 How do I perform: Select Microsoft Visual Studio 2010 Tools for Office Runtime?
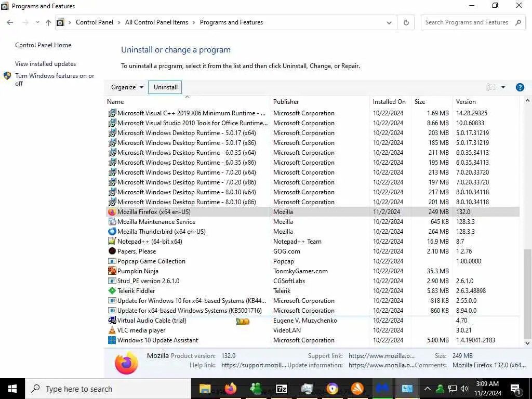click(x=312, y=123)
